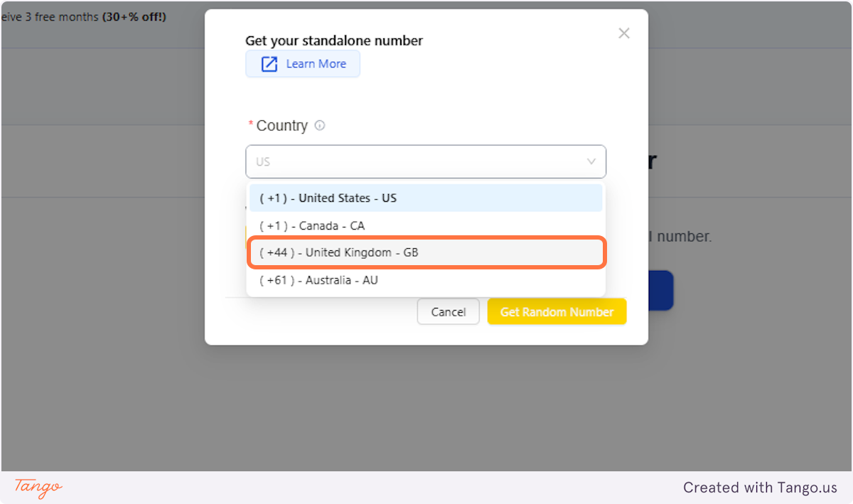This screenshot has width=853, height=504.
Task: Select the Canada +1 option
Action: pyautogui.click(x=426, y=225)
